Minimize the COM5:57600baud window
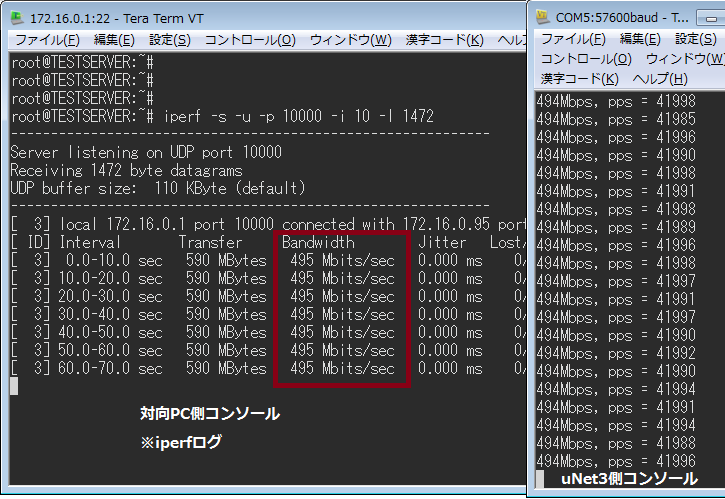 coord(713,17)
